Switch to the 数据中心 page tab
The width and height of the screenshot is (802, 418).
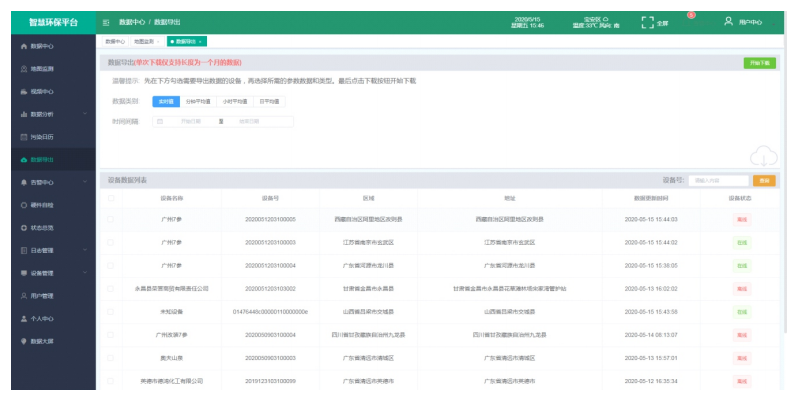(x=114, y=42)
